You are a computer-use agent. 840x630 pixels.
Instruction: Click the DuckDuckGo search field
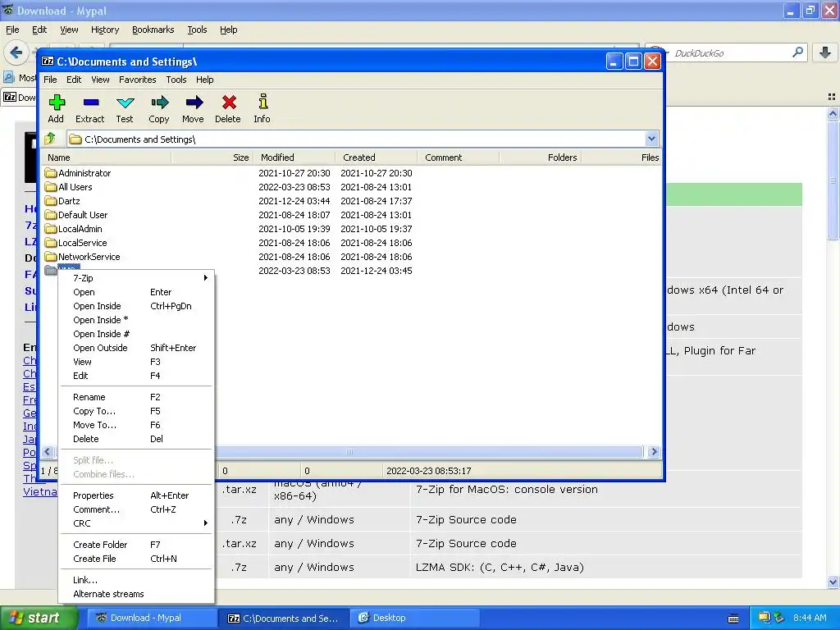tap(726, 52)
